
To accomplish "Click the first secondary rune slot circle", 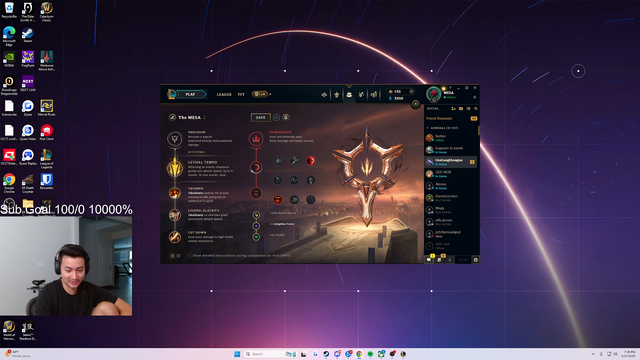I will 256,167.
